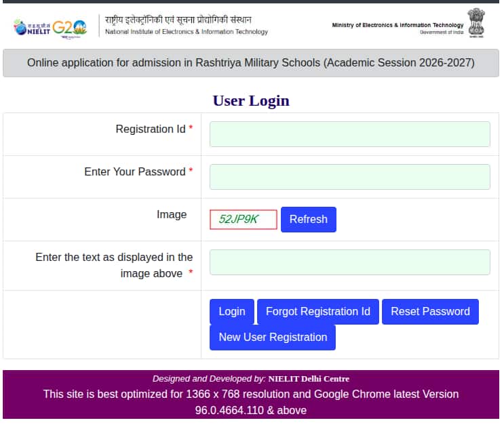Click the Registration Id label
The width and height of the screenshot is (504, 427).
click(150, 129)
